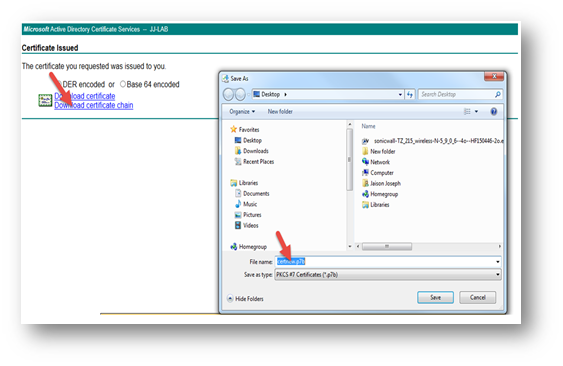Select Favorites in the navigation pane

coord(245,129)
